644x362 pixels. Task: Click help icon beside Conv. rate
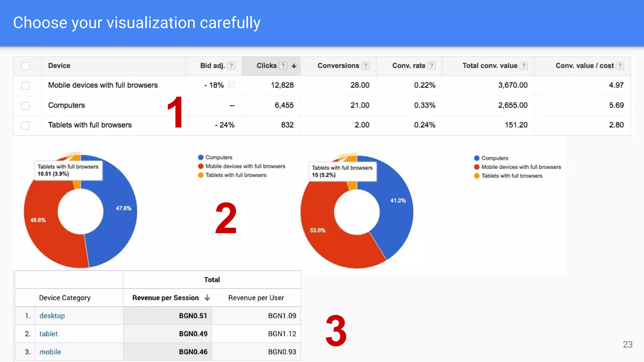[x=432, y=66]
